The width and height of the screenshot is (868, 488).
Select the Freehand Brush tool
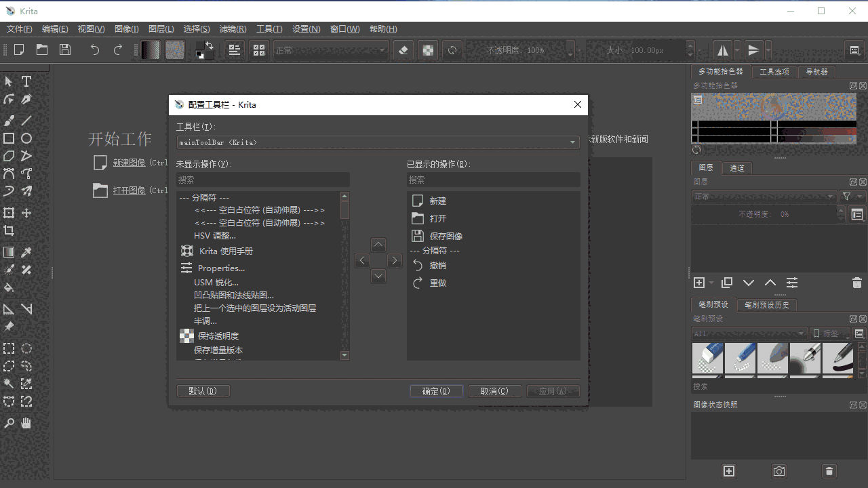tap(8, 121)
